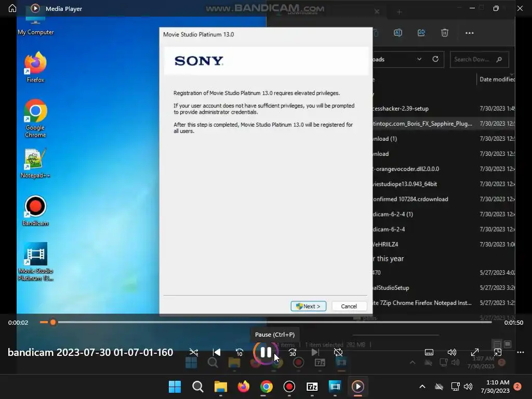Open system volume from tray

[468, 387]
